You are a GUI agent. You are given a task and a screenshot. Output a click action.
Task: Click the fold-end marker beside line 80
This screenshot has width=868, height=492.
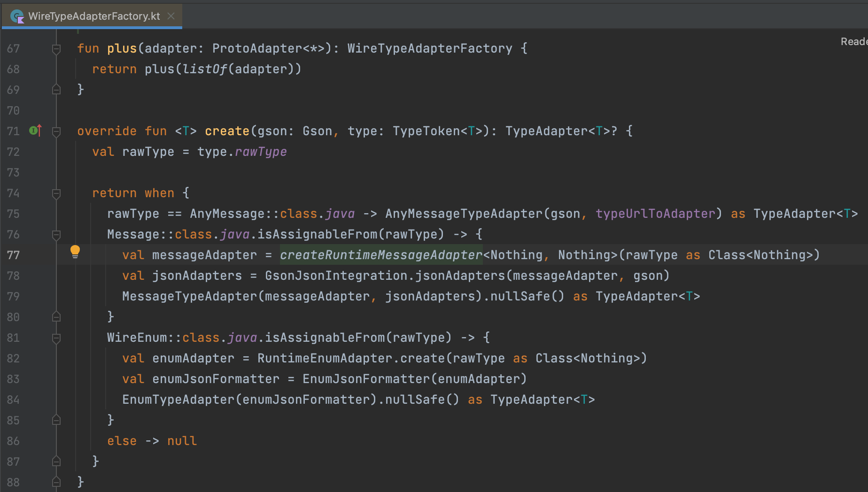56,316
